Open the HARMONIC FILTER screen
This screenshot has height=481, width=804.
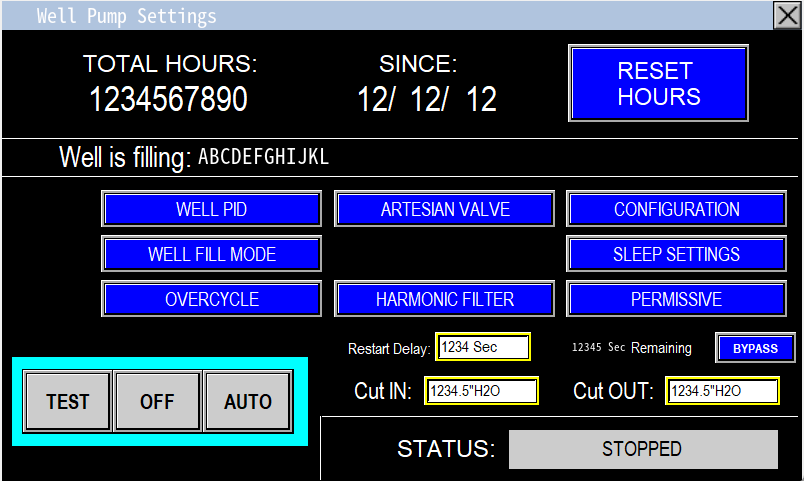(x=445, y=299)
